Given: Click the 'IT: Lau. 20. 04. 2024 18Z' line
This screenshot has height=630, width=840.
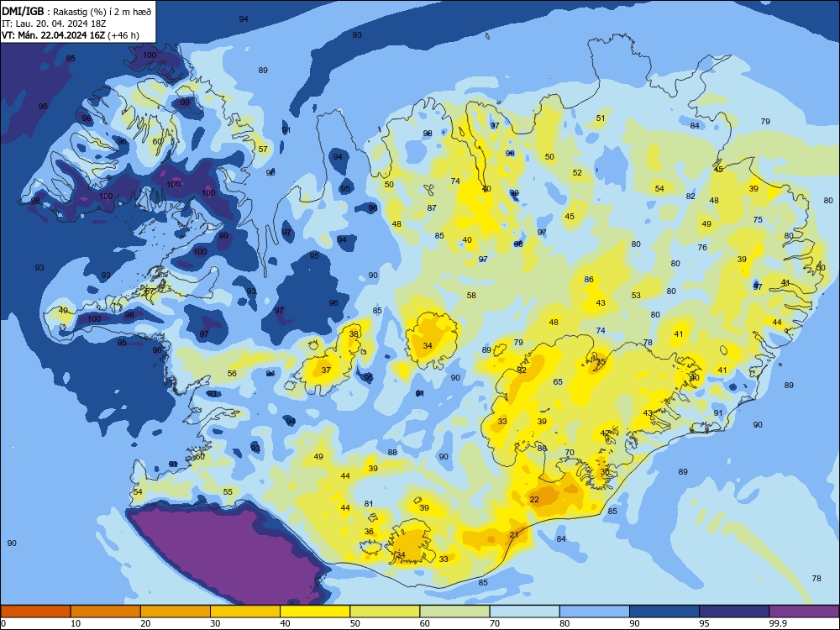Looking at the screenshot, I should click(x=52, y=23).
